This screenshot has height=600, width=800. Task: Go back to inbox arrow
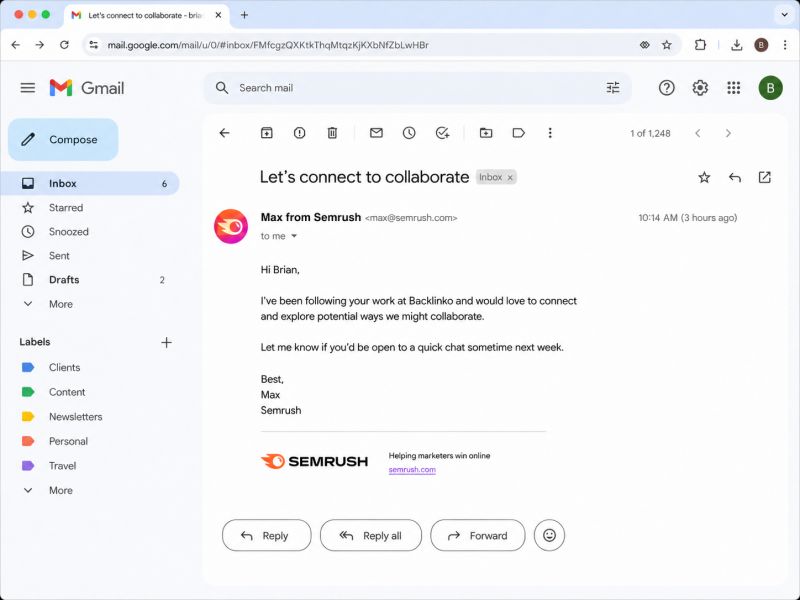click(x=224, y=133)
